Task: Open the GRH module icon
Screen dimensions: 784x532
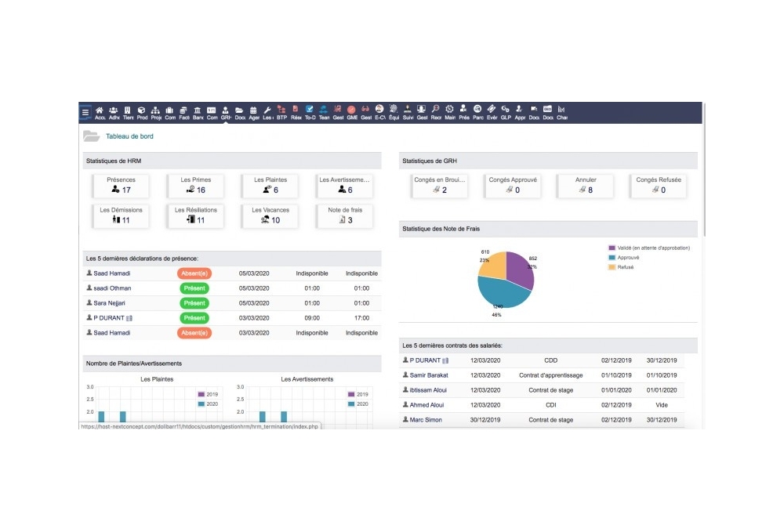Action: coord(226,112)
